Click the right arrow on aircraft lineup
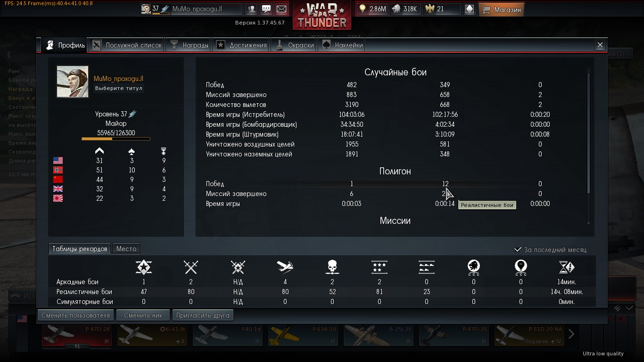 tap(571, 334)
